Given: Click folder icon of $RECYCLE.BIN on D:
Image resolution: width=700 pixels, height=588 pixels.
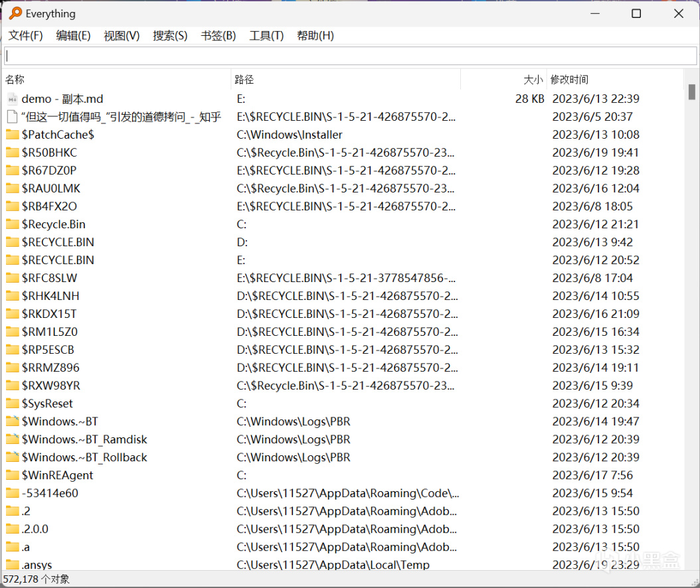Looking at the screenshot, I should pos(13,242).
